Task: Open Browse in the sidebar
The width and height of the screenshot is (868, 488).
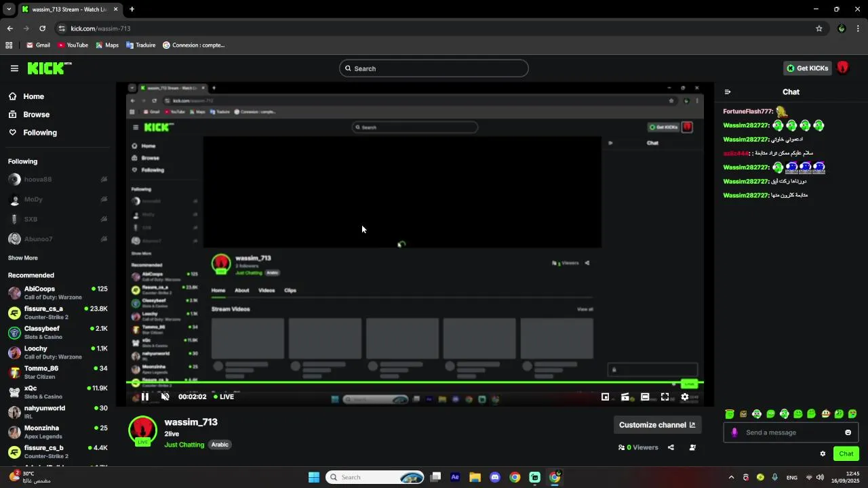Action: (x=29, y=115)
